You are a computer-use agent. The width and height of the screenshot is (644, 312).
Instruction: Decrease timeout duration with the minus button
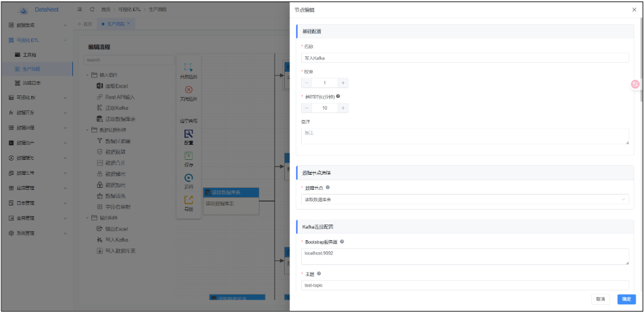click(307, 108)
